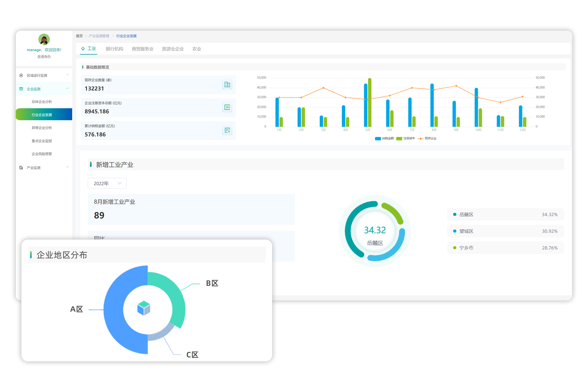Viewport: 588px width, 392px height.
Task: Expand the 产业监测 menu chevron
Action: [68, 167]
